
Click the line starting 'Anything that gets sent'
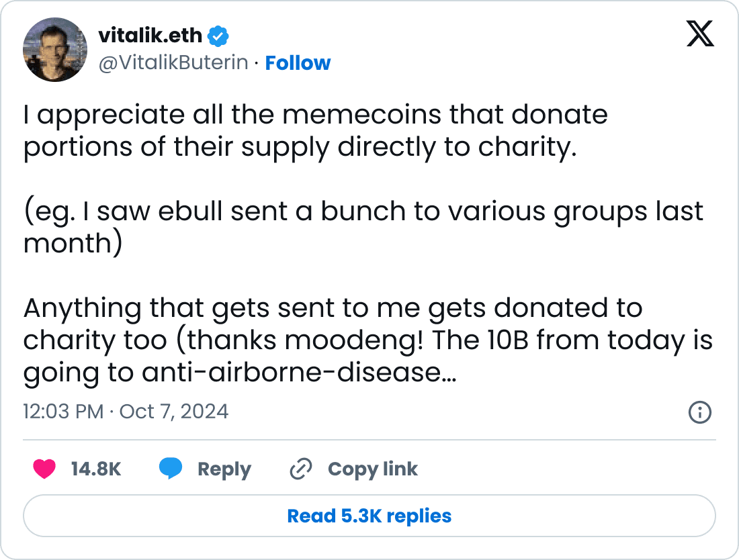333,308
